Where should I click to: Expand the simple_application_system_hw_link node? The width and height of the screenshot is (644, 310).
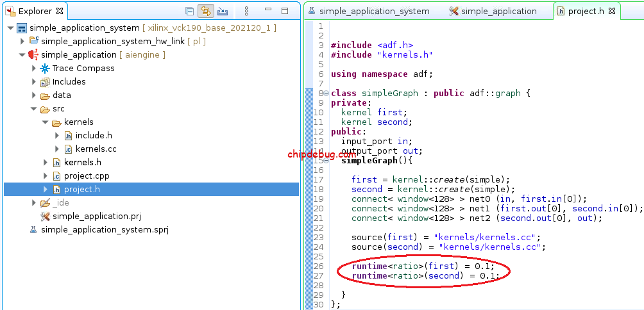coord(22,42)
